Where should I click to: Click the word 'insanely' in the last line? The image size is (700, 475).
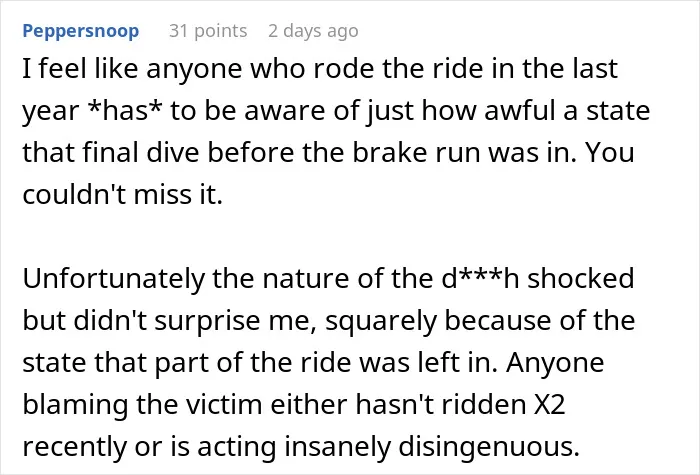(338, 446)
